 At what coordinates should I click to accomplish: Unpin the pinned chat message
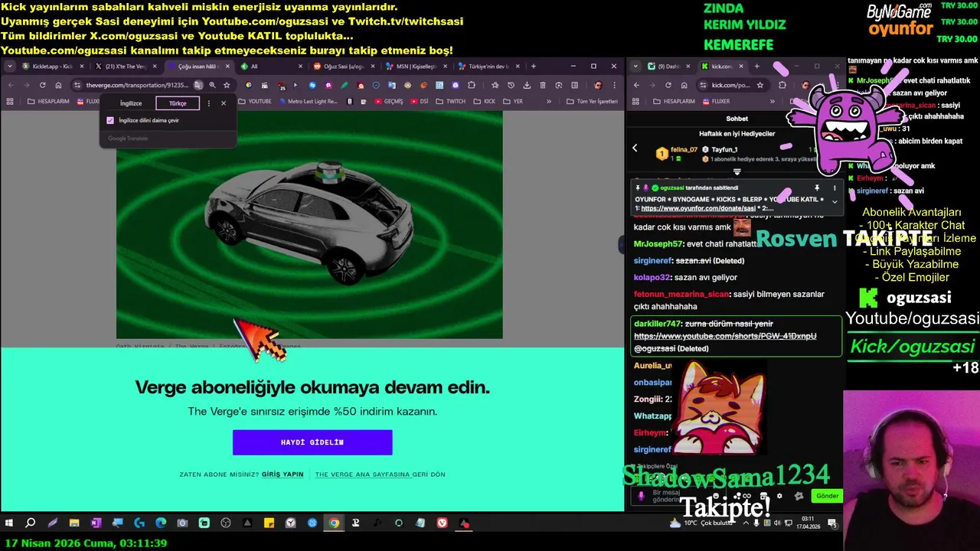[817, 187]
